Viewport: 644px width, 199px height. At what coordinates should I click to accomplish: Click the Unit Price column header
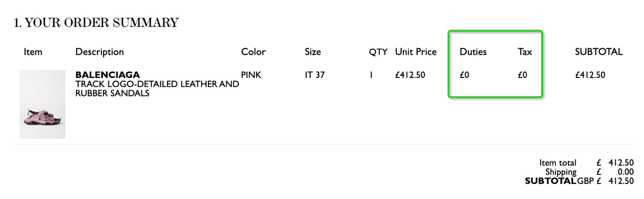415,52
